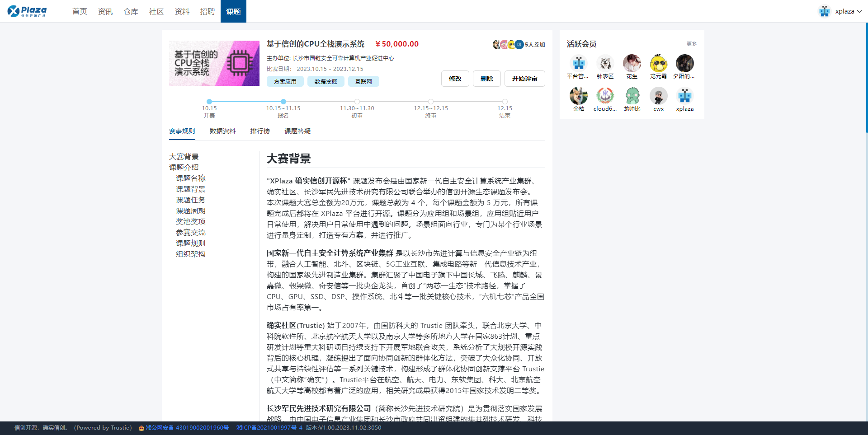Viewport: 868px width, 435px height.
Task: Click cwx member avatar
Action: (658, 96)
